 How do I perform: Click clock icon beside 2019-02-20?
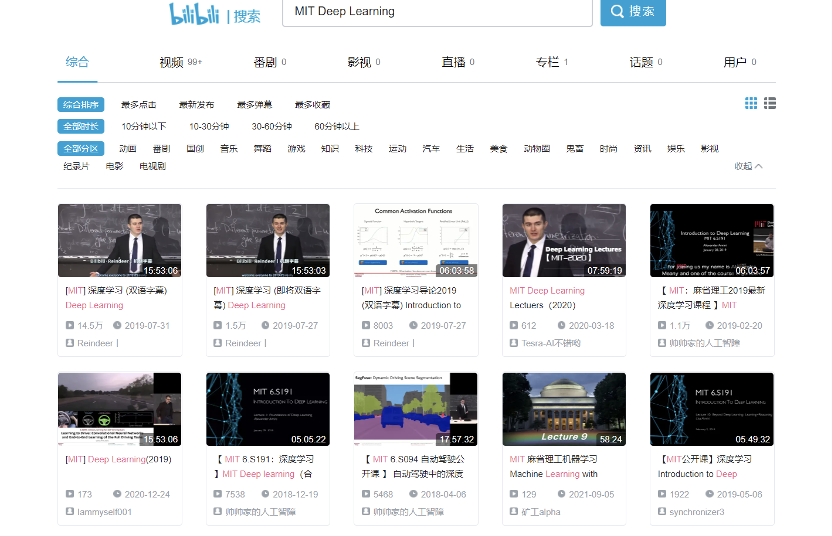click(709, 325)
